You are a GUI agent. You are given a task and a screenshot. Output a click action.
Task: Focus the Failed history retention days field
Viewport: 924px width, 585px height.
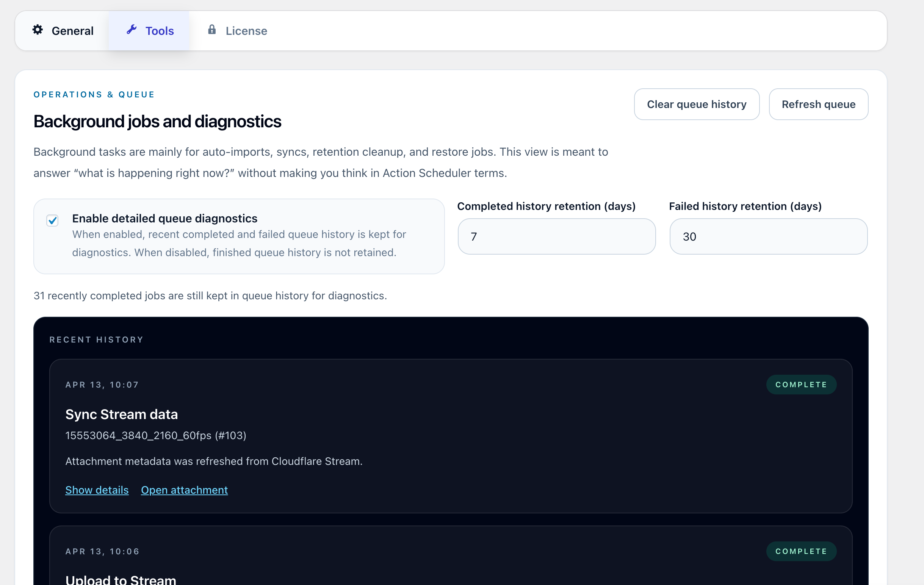tap(768, 236)
